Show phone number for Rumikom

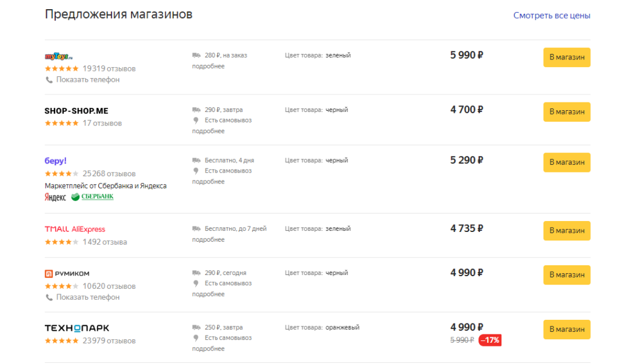click(87, 297)
